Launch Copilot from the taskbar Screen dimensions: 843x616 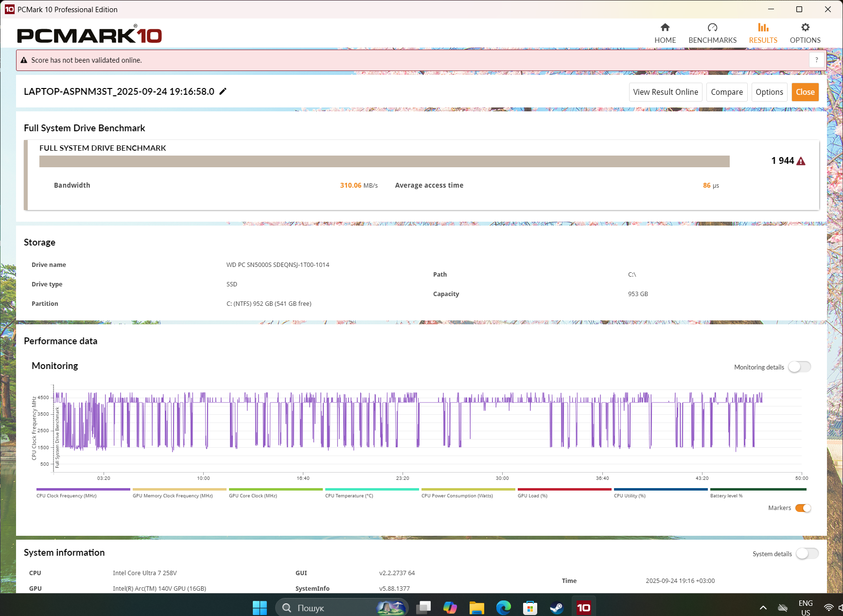tap(450, 607)
